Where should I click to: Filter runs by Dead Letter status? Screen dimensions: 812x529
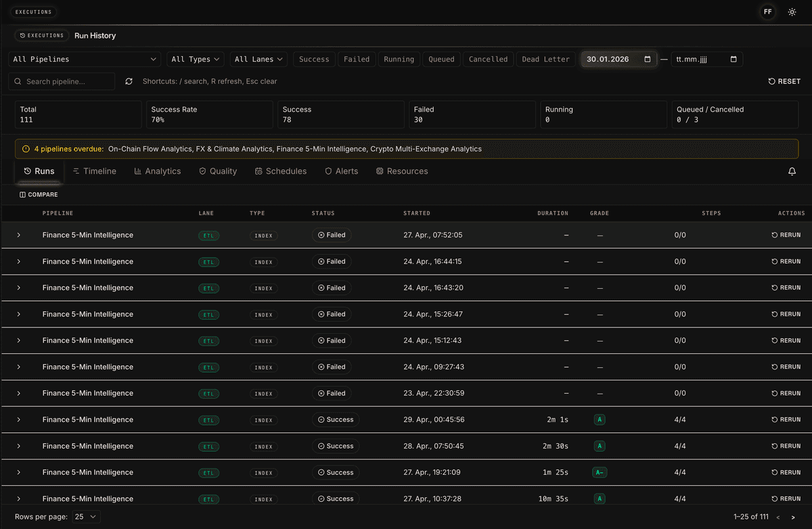[x=546, y=60]
